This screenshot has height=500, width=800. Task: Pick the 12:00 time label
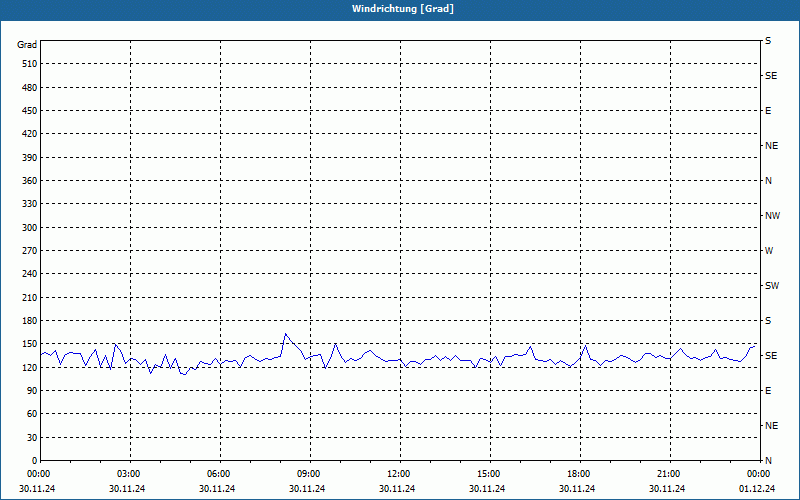(x=398, y=474)
